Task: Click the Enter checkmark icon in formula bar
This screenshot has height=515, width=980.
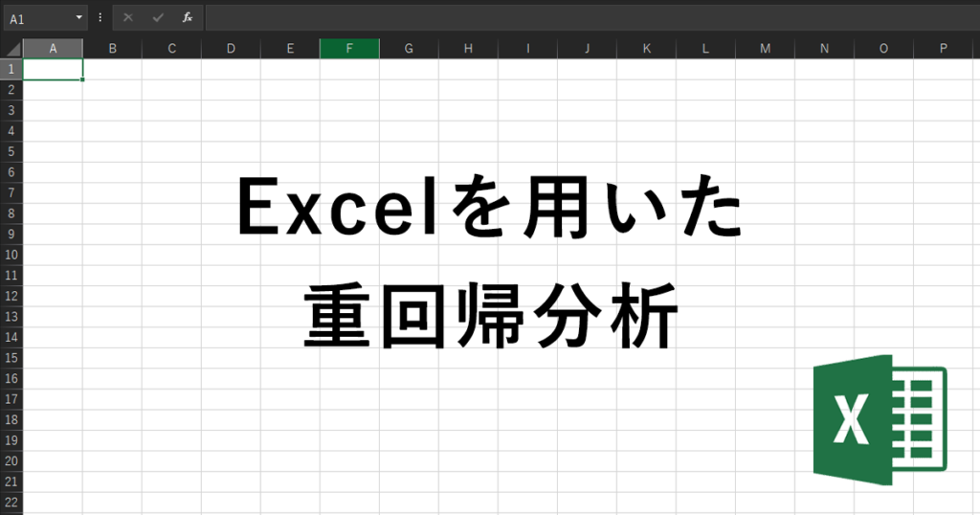Action: (x=158, y=18)
